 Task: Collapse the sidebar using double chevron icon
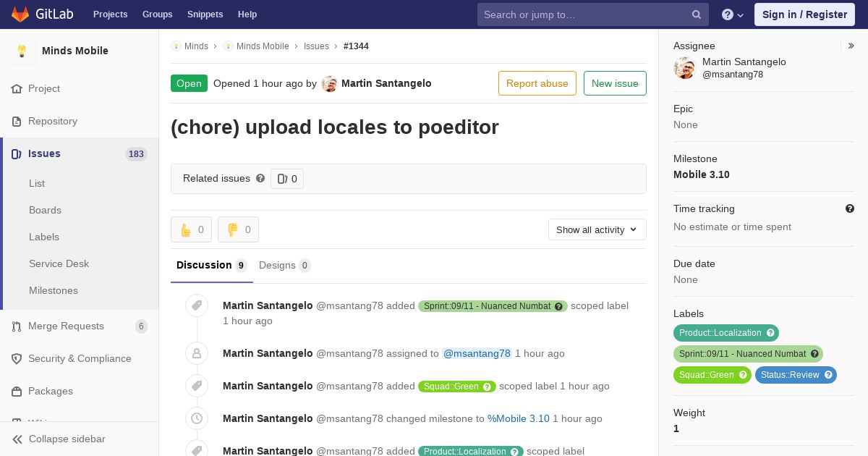pyautogui.click(x=17, y=439)
